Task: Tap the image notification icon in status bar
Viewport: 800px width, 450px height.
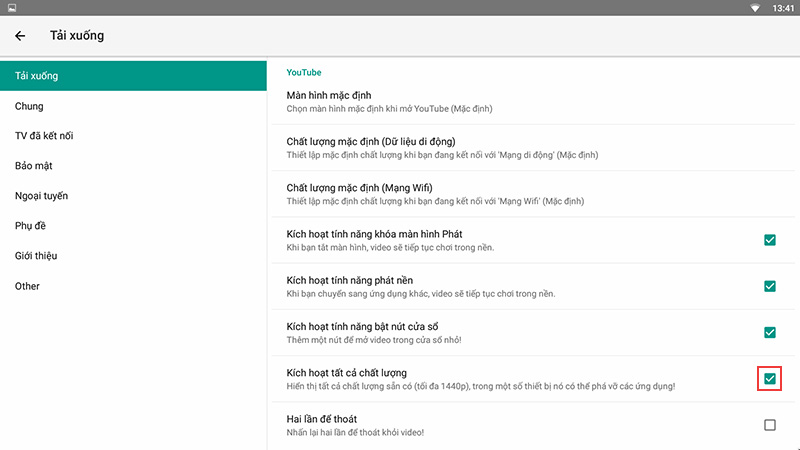Action: [x=9, y=8]
